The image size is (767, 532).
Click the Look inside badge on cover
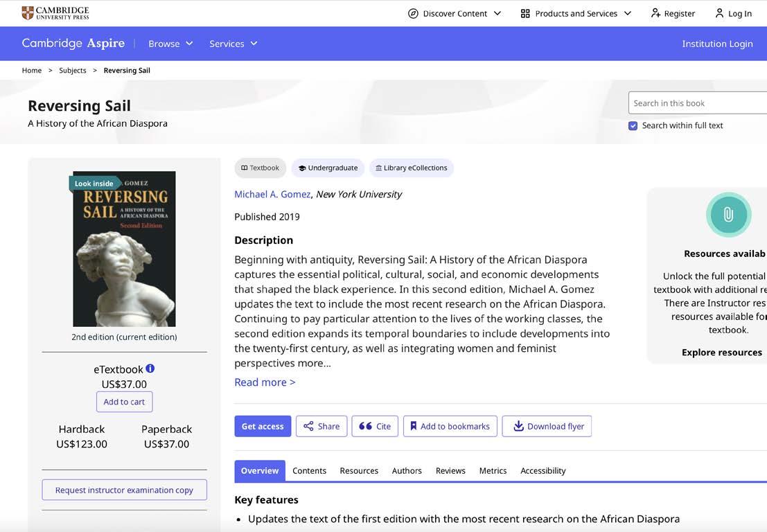pyautogui.click(x=94, y=184)
